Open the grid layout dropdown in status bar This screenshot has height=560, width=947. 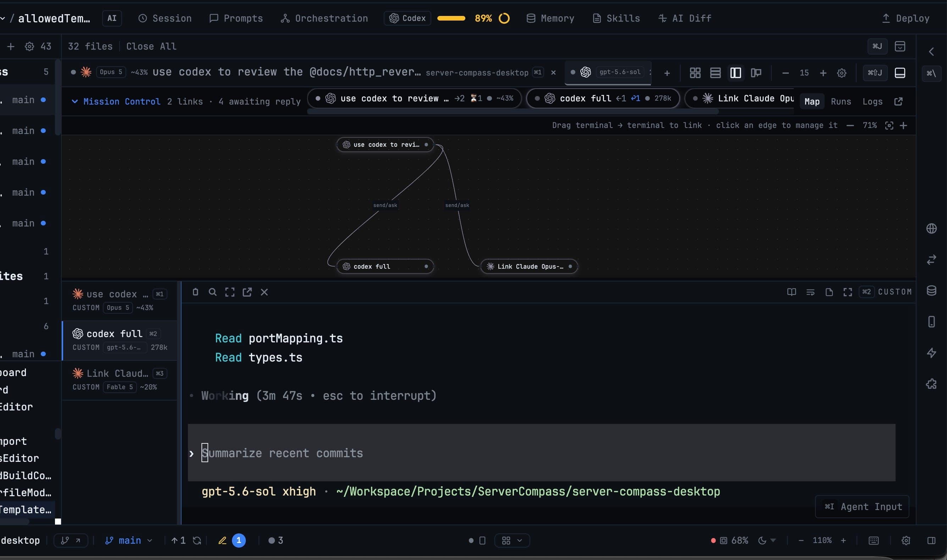coord(512,541)
